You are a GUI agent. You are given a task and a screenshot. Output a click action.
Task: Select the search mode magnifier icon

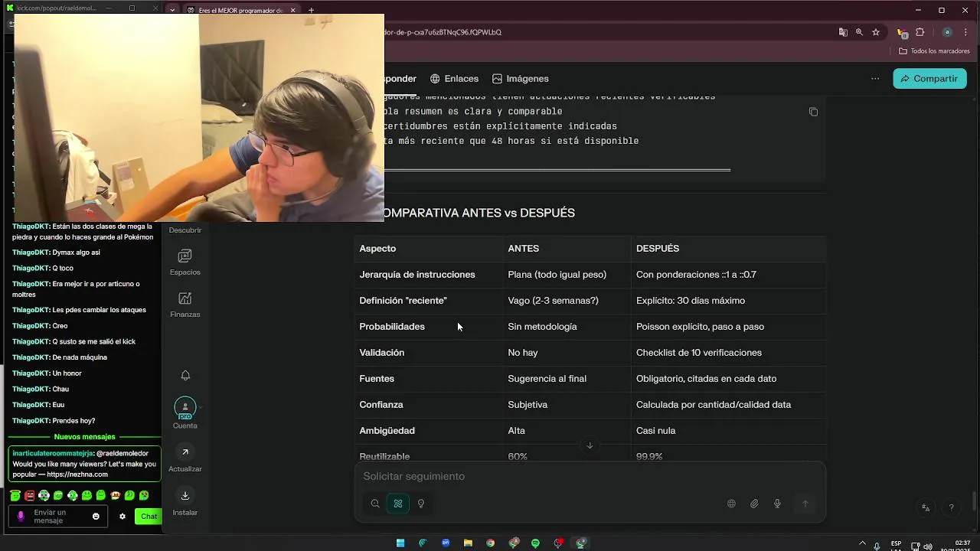coord(375,504)
